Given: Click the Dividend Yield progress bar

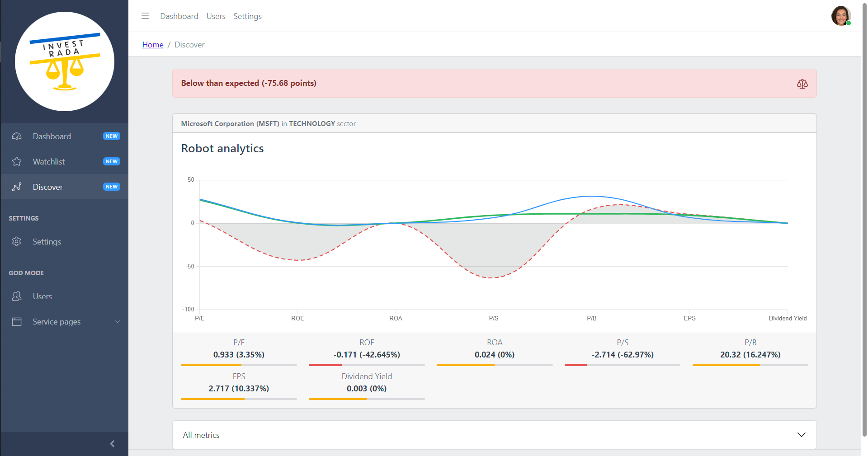Looking at the screenshot, I should pos(367,399).
